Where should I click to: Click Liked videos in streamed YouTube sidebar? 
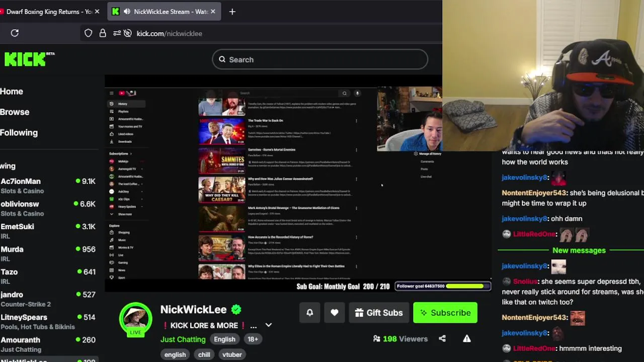point(126,134)
